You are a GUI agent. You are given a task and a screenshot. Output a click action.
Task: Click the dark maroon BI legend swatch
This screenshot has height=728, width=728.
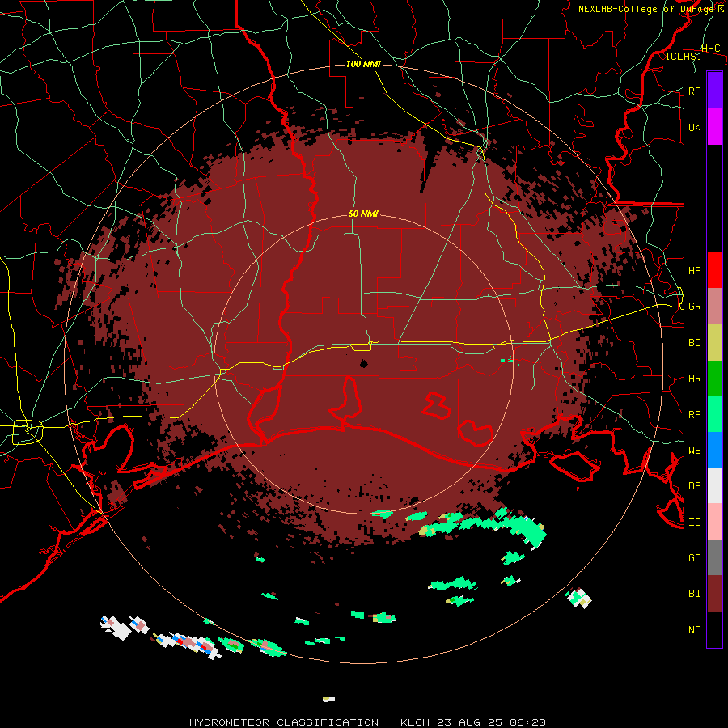714,594
